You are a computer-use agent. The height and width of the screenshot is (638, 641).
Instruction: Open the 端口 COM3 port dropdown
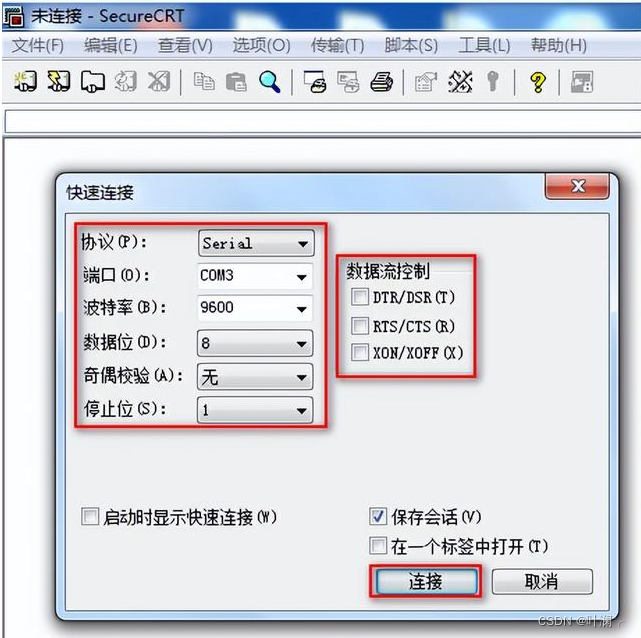click(255, 276)
